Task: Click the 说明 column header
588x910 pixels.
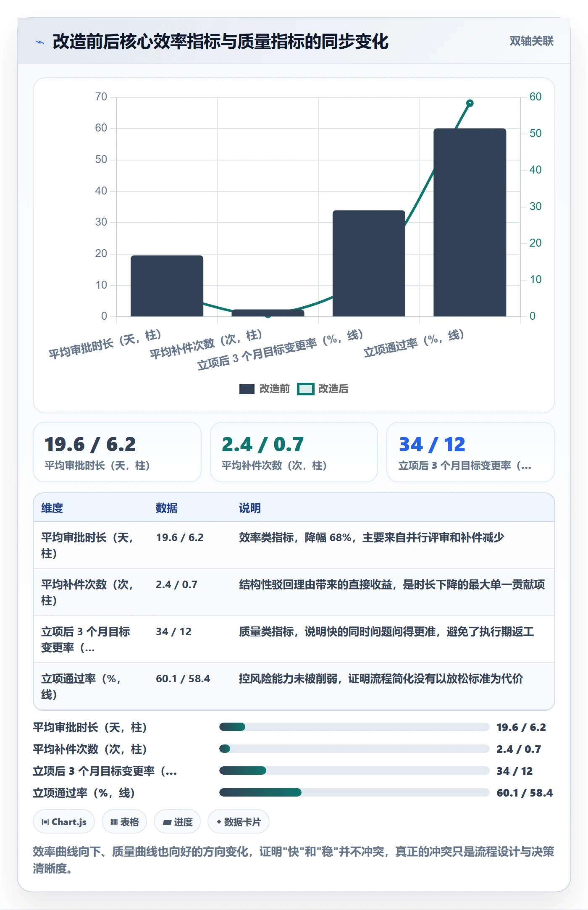Action: tap(250, 508)
